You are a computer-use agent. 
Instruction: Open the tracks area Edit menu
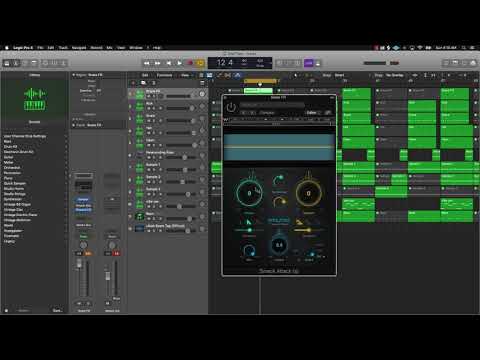145,75
